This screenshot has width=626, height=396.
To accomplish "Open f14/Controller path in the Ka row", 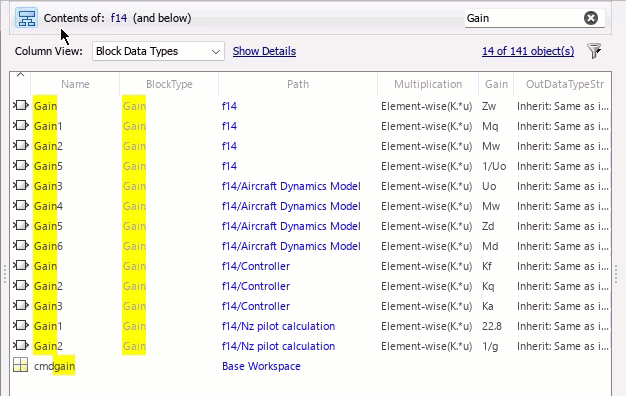I will (256, 306).
